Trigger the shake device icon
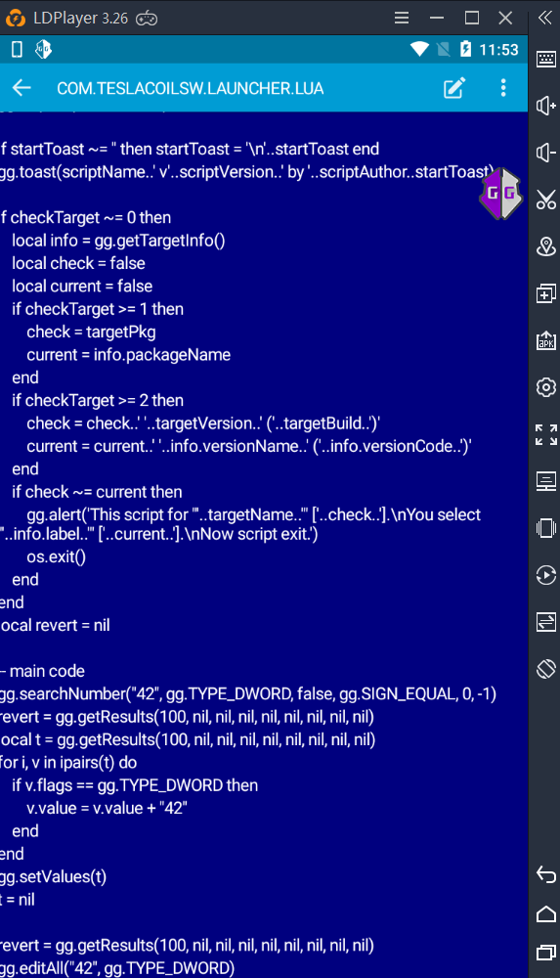The image size is (560, 978). pos(546,528)
